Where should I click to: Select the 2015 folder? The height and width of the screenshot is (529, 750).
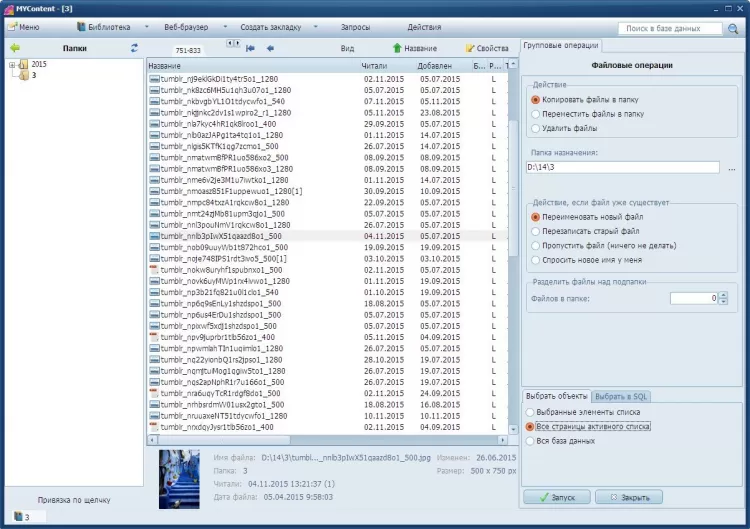(39, 64)
